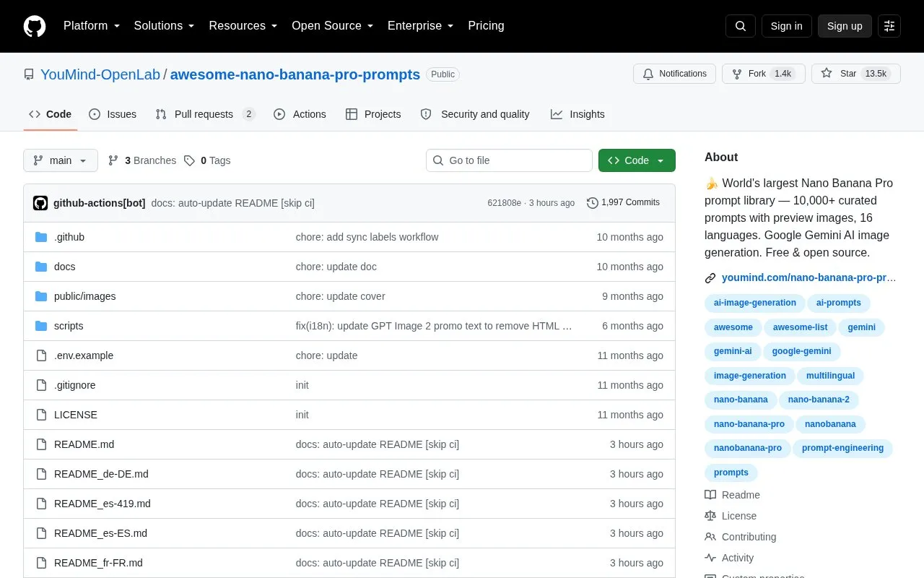This screenshot has width=924, height=578.
Task: Star the repository
Action: click(856, 74)
